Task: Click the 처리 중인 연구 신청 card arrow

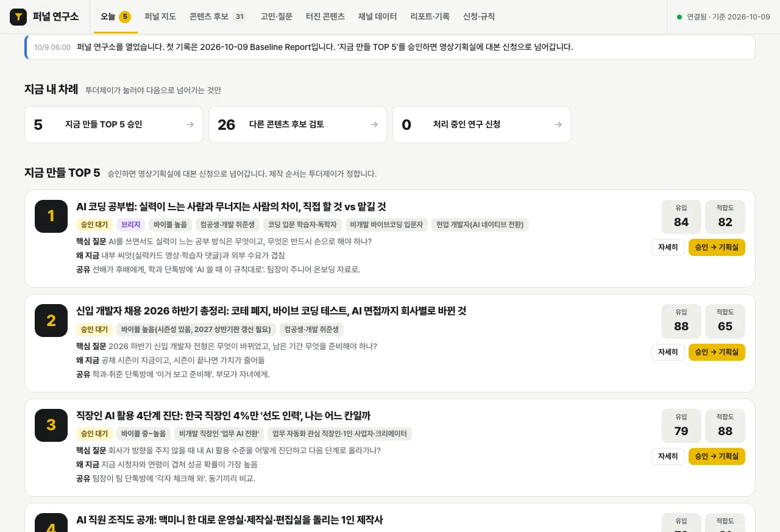Action: (558, 124)
